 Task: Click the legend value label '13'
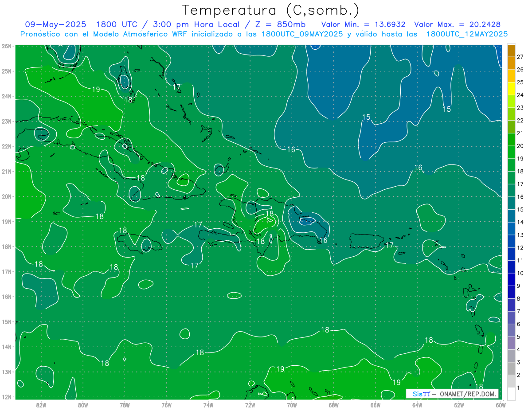520,235
